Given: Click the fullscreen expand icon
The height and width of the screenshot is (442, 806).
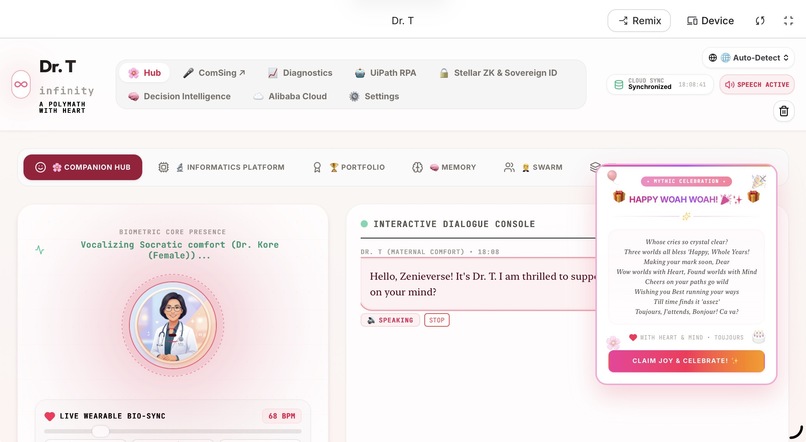Looking at the screenshot, I should click(789, 21).
